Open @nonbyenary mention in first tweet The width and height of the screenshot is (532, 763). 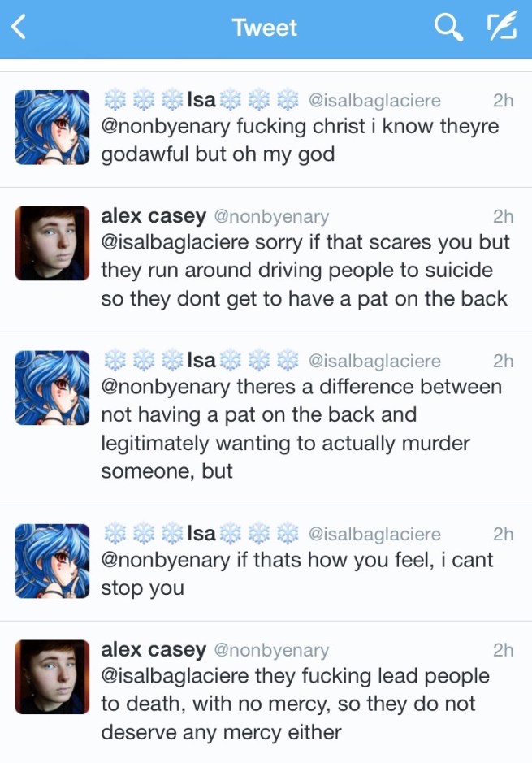[166, 127]
